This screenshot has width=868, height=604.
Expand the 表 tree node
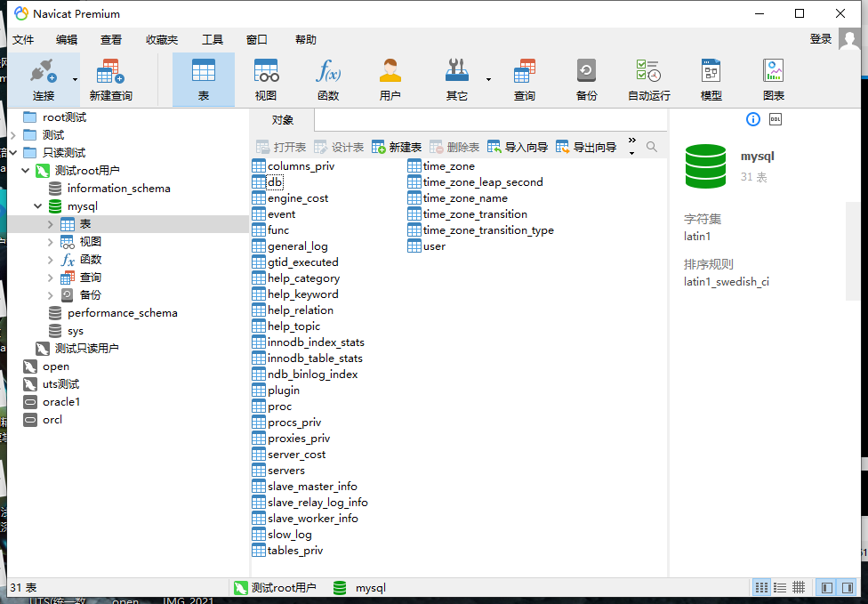tap(51, 224)
